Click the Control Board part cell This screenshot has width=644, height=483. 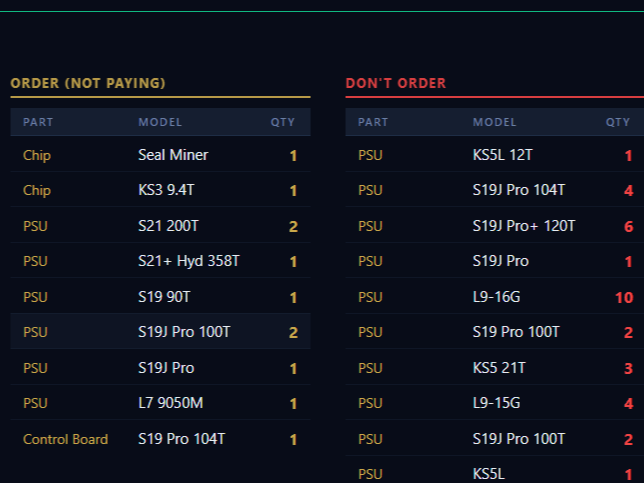coord(66,439)
